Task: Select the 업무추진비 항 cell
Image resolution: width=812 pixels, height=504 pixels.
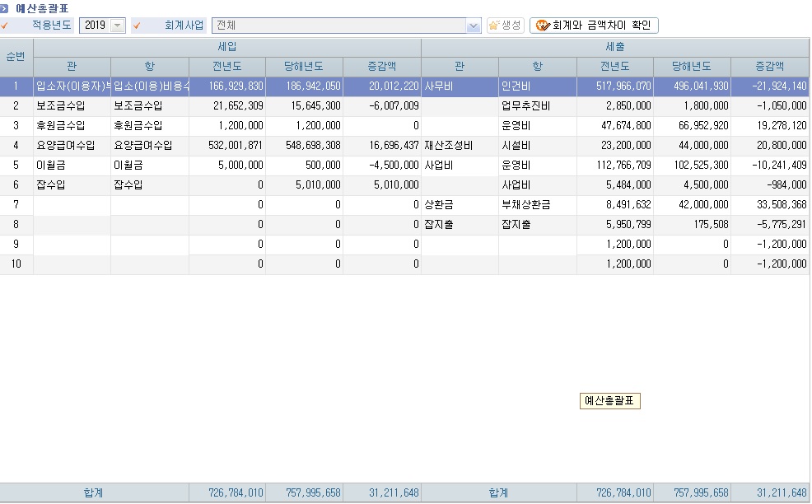Action: pyautogui.click(x=538, y=105)
